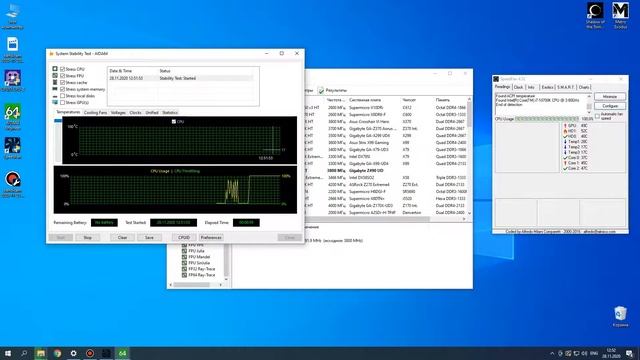Select the Gigabyte Z490 UD result row
The image size is (640, 360).
[x=386, y=171]
